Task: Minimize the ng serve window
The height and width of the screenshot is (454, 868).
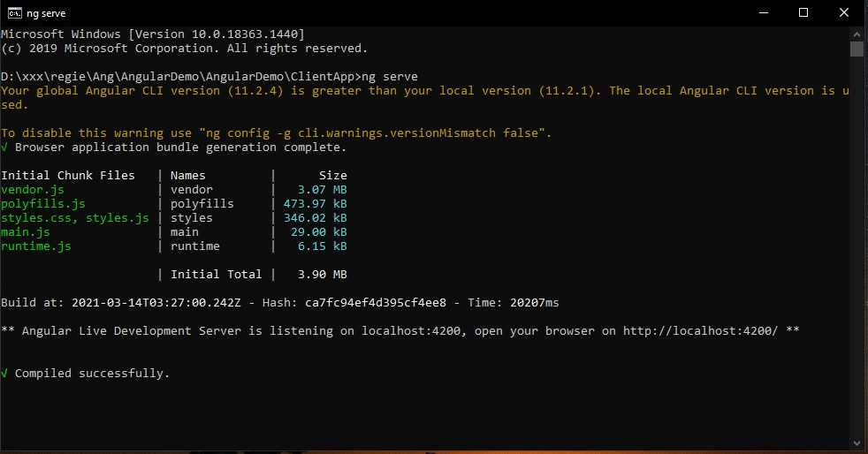Action: (764, 12)
